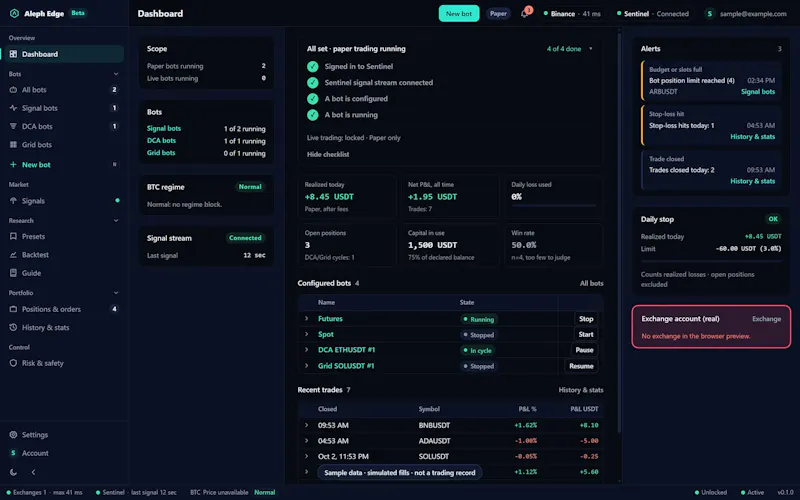
Task: Click the Signal bots pulse icon
Action: 13,108
